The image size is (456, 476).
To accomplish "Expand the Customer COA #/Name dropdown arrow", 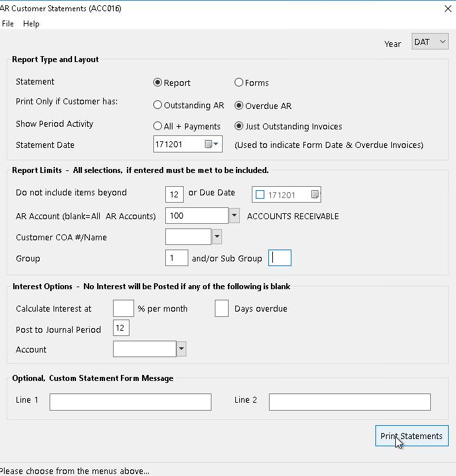I will coord(217,236).
